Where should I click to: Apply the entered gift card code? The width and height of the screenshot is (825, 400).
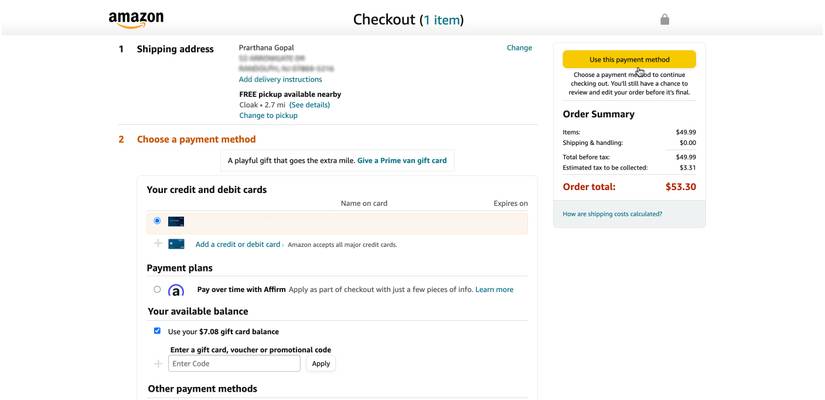(321, 364)
